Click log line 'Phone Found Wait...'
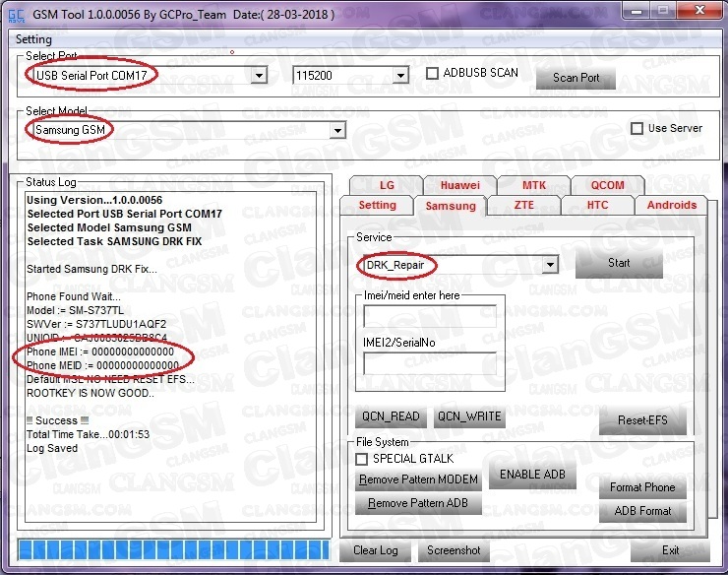This screenshot has height=575, width=728. coord(74,296)
